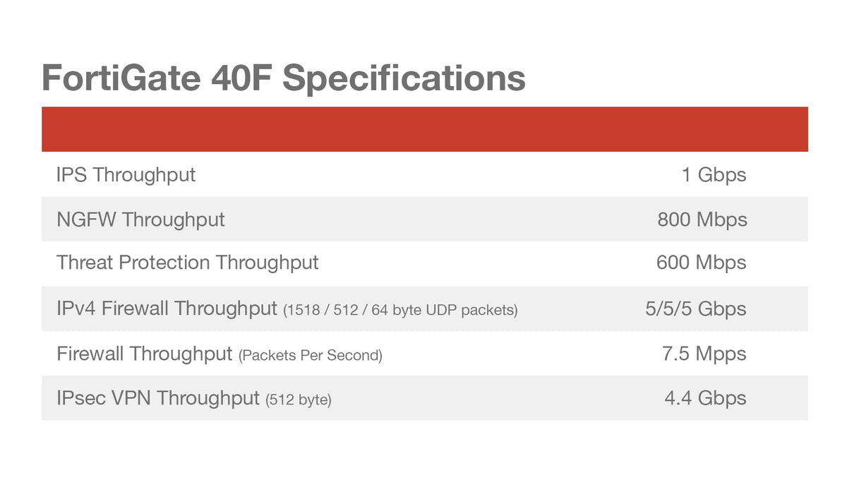Click the '600 Mbps' value

click(701, 263)
